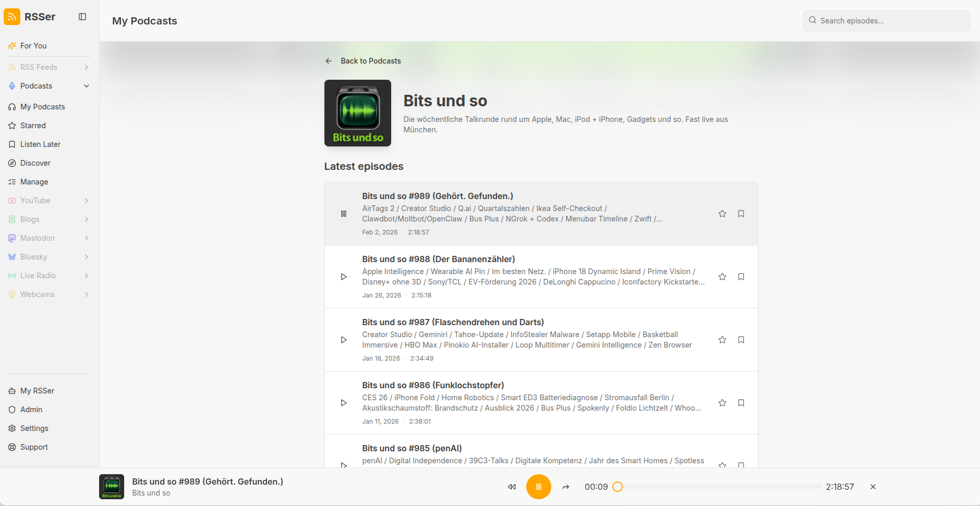Image resolution: width=980 pixels, height=506 pixels.
Task: Select the Starred sidebar item
Action: coord(33,125)
